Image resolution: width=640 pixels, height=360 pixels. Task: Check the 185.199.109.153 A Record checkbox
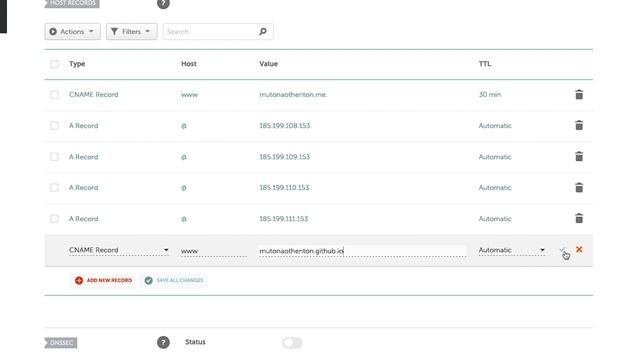(54, 157)
